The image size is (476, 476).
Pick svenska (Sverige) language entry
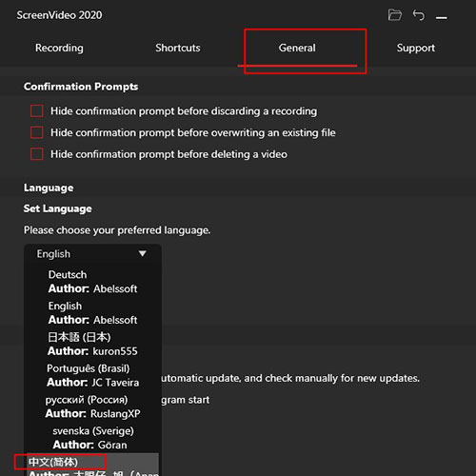[92, 438]
